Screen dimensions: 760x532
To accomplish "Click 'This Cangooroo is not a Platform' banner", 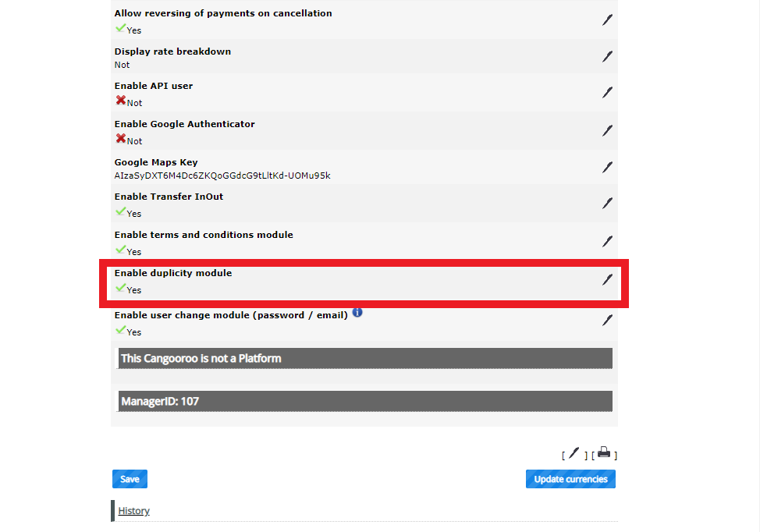I will click(x=365, y=359).
